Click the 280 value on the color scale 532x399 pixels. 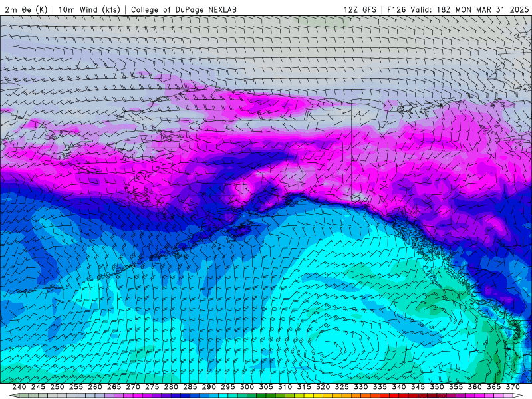(x=172, y=387)
